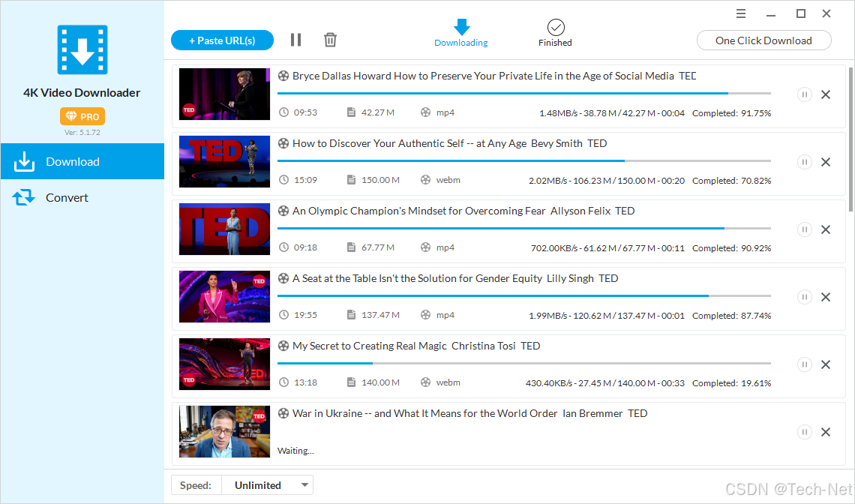Click the Allyson Felix video thumbnail
The image size is (855, 504).
pos(224,229)
